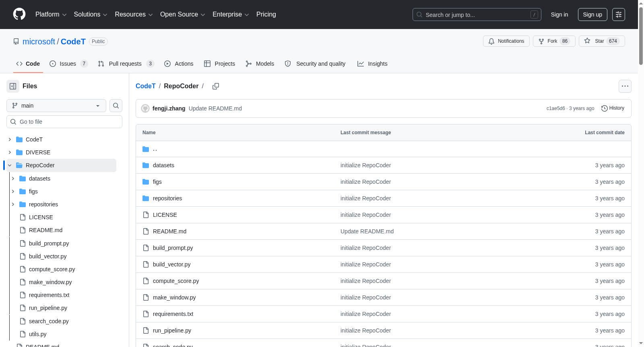Open the GitHub homepage logo
The width and height of the screenshot is (644, 347).
[19, 14]
